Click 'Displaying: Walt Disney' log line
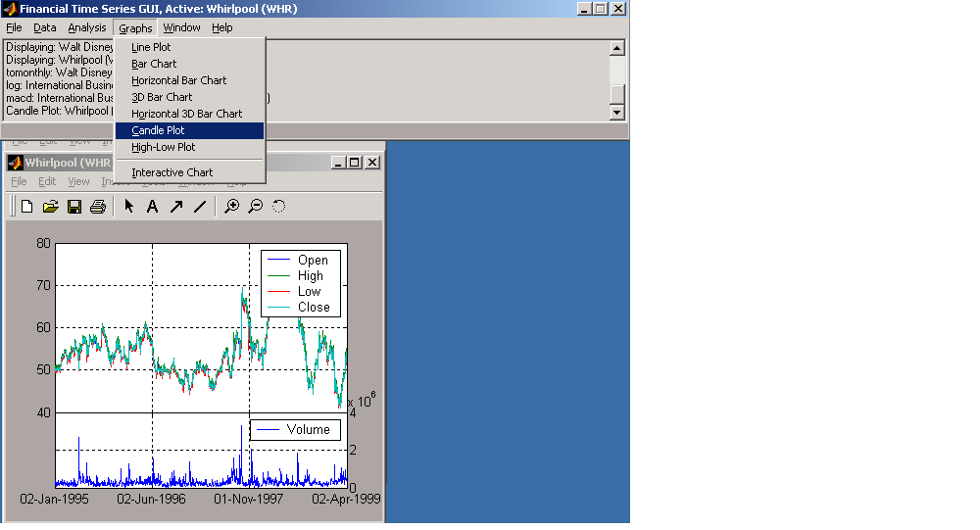The image size is (980, 530). coord(60,47)
